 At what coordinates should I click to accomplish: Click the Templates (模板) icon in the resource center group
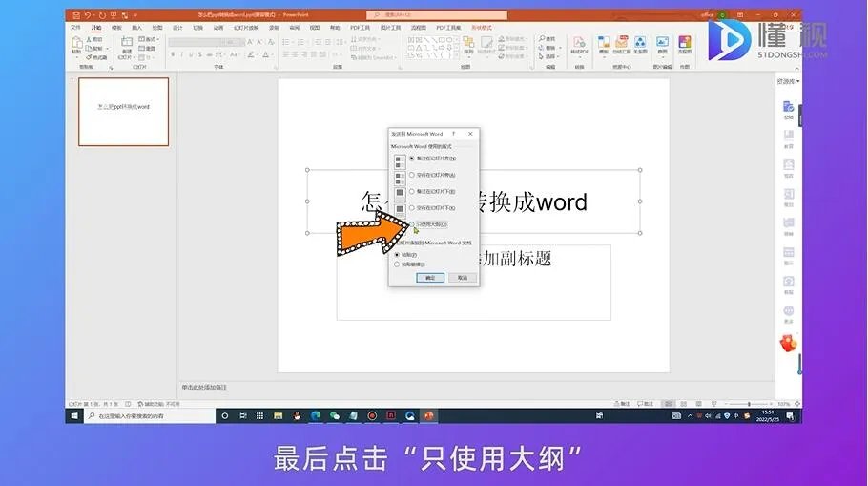click(604, 44)
